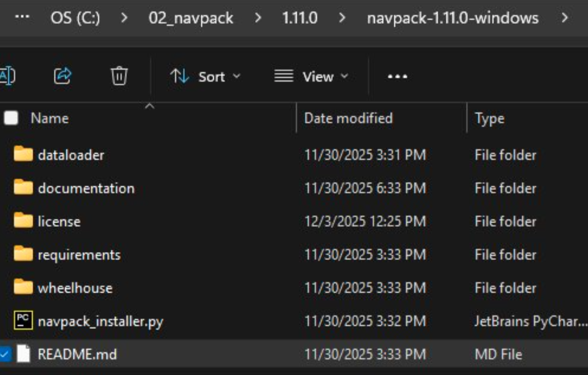This screenshot has height=375, width=588.
Task: Expand chevron after 02_navpack breadcrumb
Action: tap(258, 18)
